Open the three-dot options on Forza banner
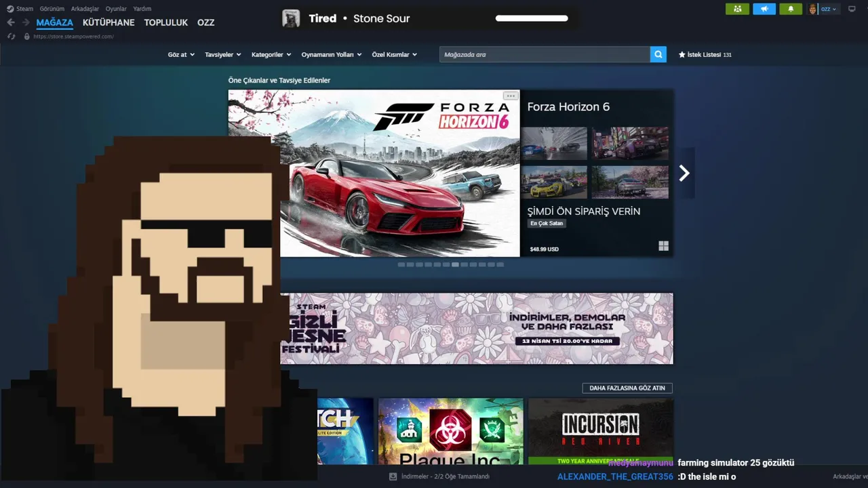The height and width of the screenshot is (488, 868). click(511, 96)
